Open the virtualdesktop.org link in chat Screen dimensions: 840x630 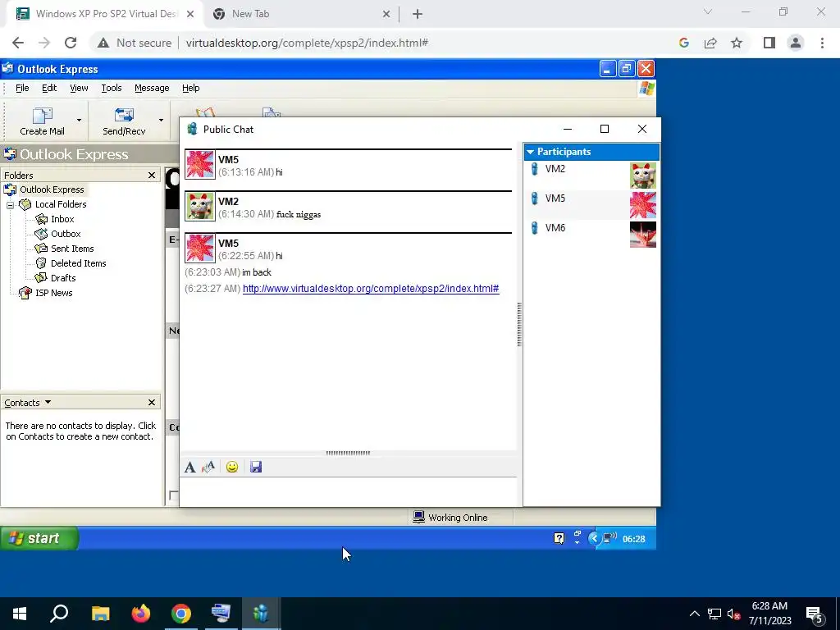click(x=371, y=289)
